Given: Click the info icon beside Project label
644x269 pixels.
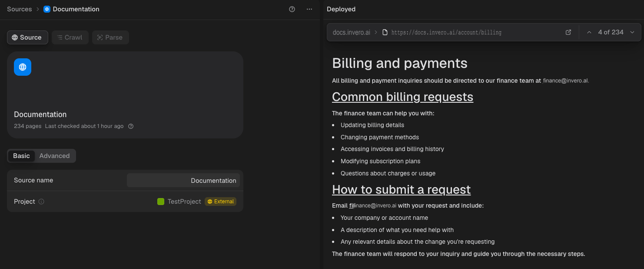Looking at the screenshot, I should [x=41, y=202].
